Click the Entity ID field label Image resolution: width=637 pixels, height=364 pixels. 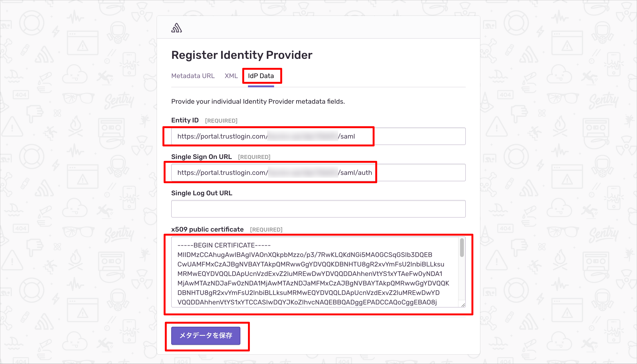(x=185, y=120)
